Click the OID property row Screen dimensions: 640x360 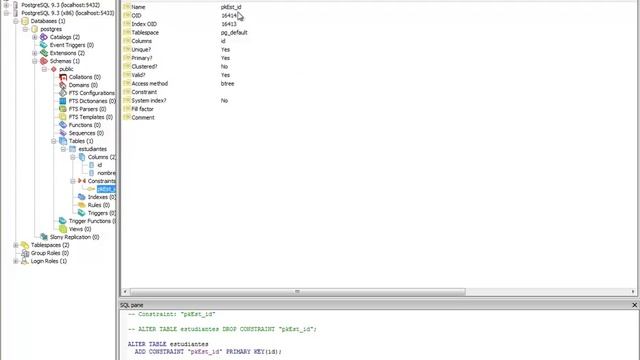click(380, 16)
